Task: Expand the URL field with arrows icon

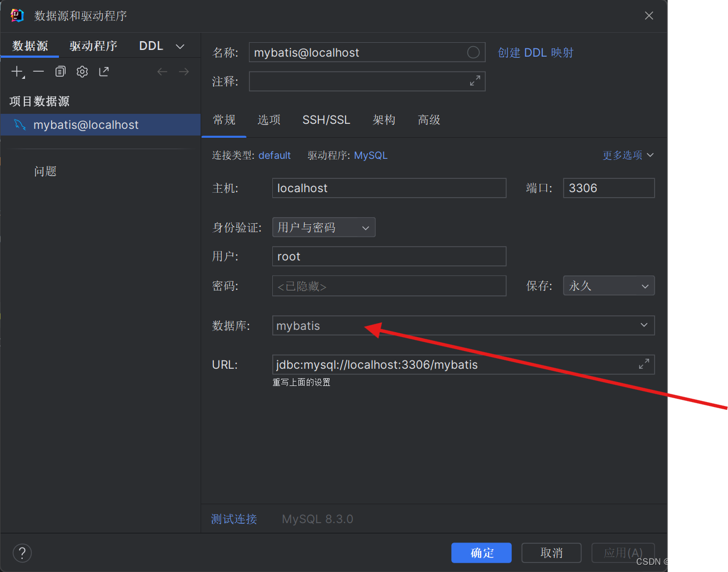Action: [x=644, y=364]
